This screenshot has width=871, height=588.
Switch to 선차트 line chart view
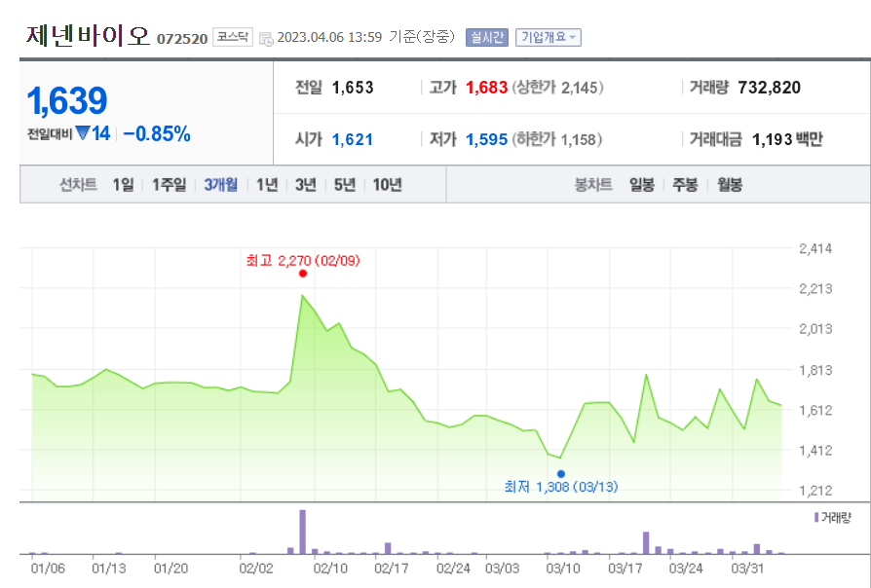[78, 184]
